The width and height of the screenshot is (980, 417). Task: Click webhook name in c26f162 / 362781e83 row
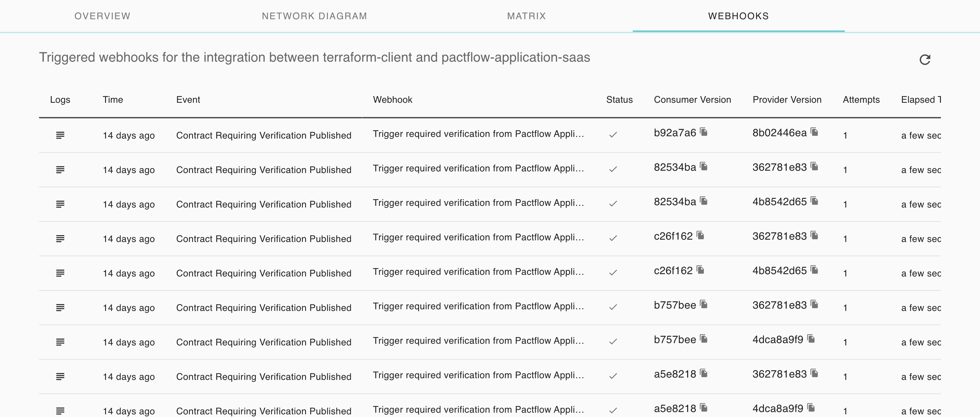click(x=478, y=237)
